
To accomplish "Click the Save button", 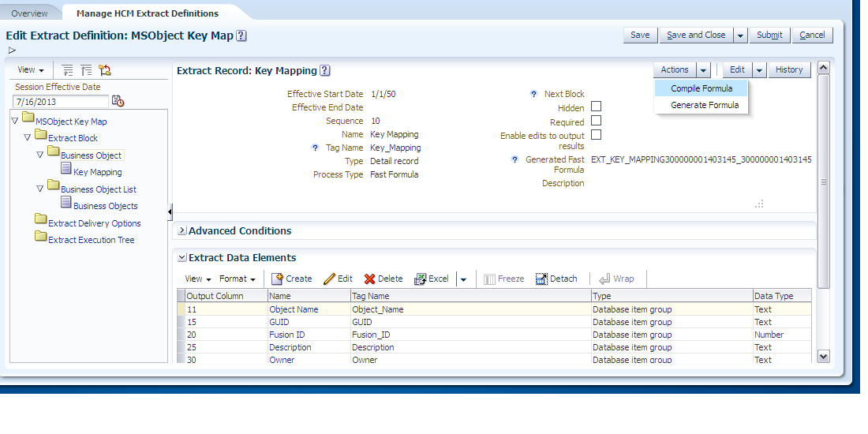I will coord(640,35).
